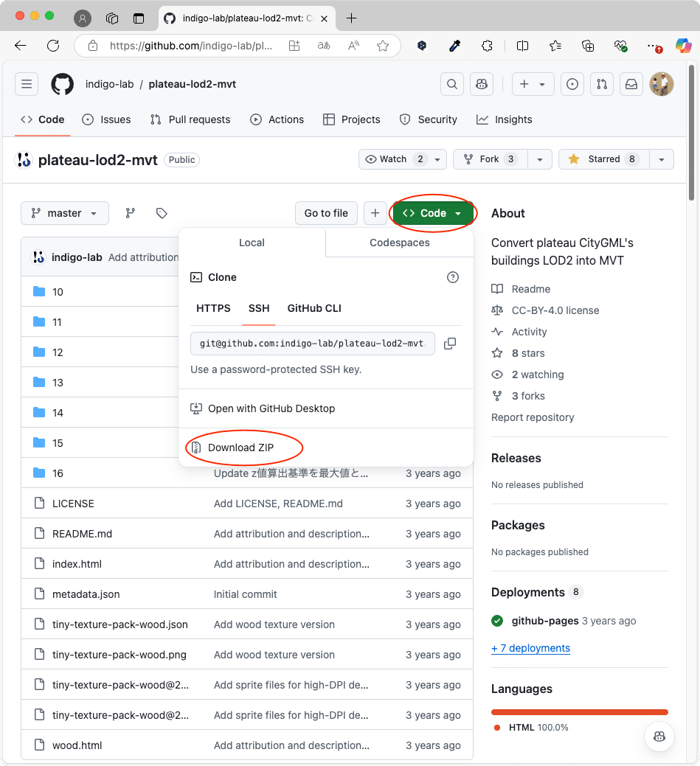Viewport: 700px width, 766px height.
Task: Switch to the Pull requests tab
Action: click(x=190, y=119)
